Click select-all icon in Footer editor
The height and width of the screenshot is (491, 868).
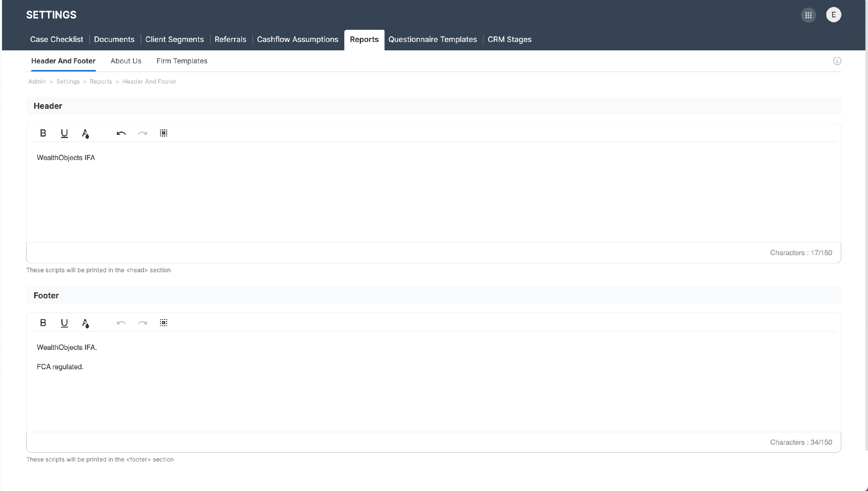pyautogui.click(x=163, y=323)
